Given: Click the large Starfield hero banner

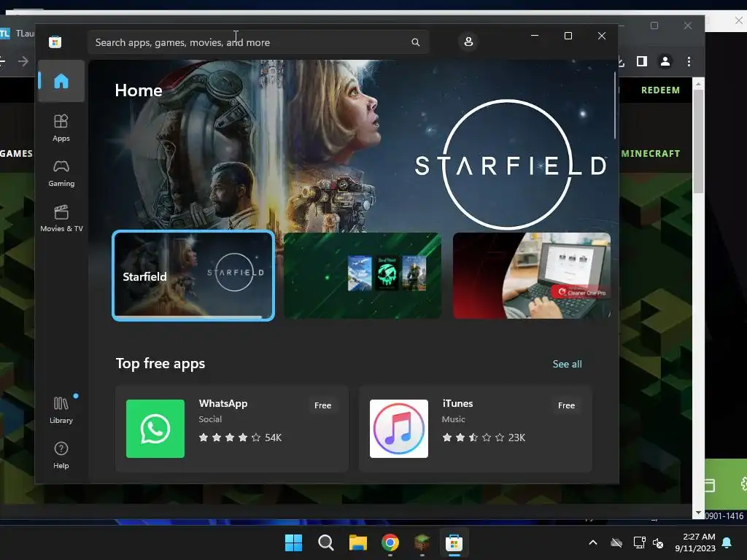Looking at the screenshot, I should pos(353,145).
